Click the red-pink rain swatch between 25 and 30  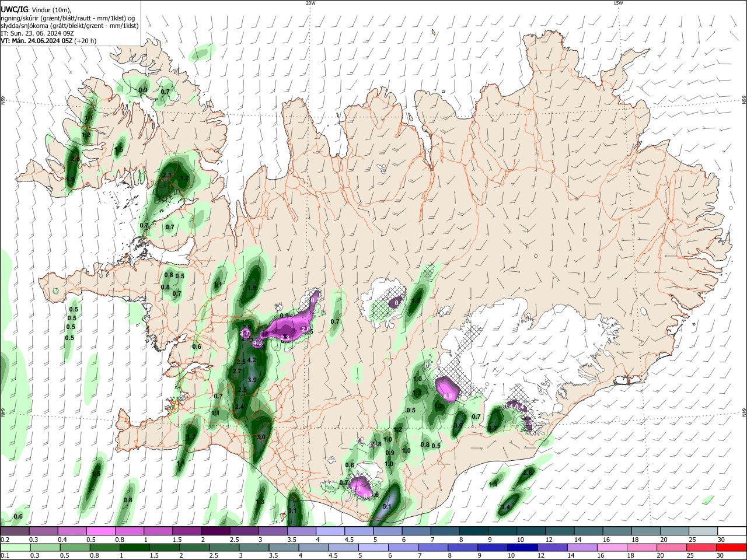coord(704,547)
